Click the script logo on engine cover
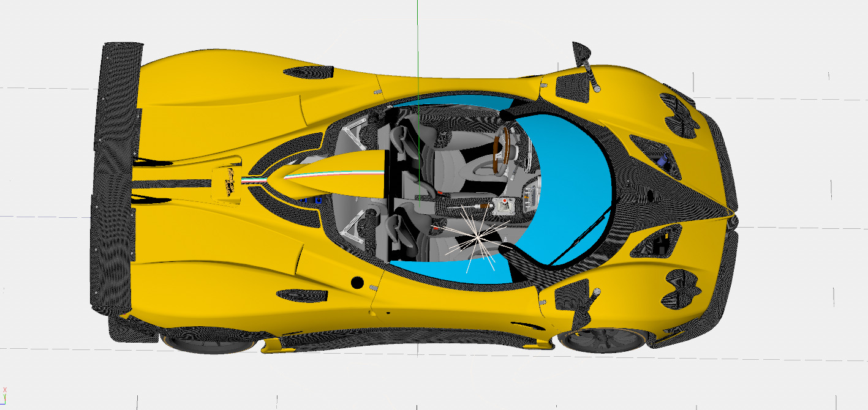This screenshot has height=410, width=868. (231, 182)
